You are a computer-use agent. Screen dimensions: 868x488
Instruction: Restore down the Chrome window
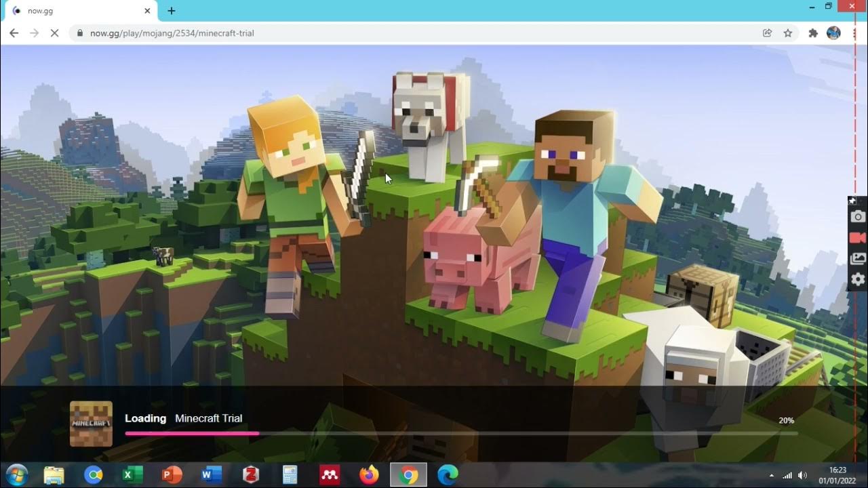[x=828, y=6]
